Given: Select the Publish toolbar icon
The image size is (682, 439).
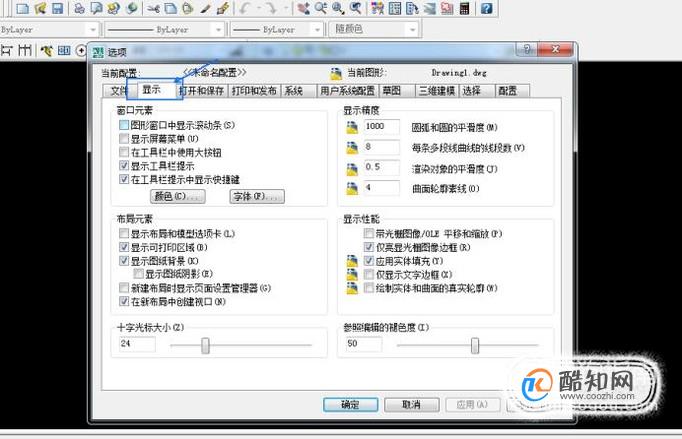Looking at the screenshot, I should (x=114, y=8).
